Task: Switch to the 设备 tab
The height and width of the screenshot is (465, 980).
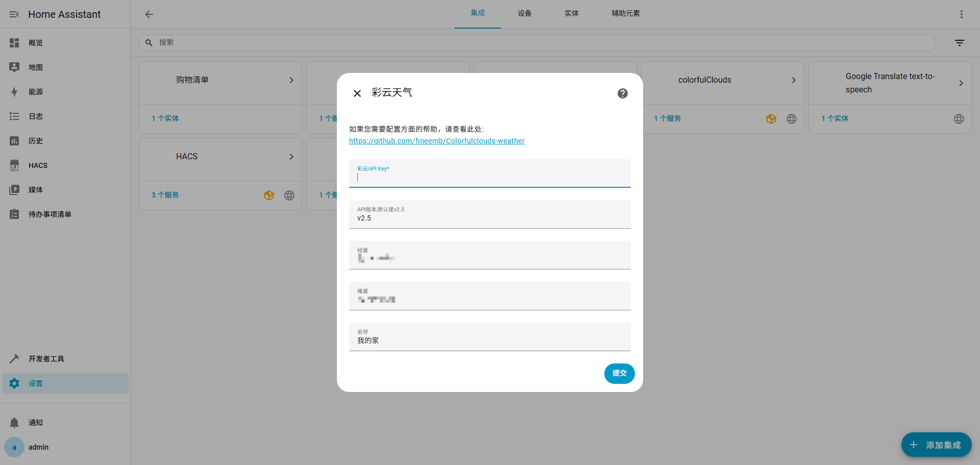Action: (524, 13)
